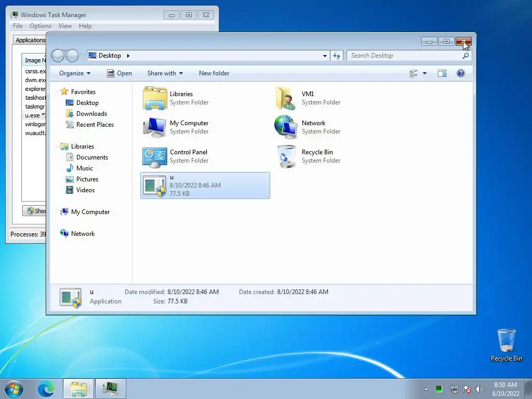The image size is (532, 399).
Task: Expand the Desktop breadcrumb arrow
Action: (x=128, y=56)
